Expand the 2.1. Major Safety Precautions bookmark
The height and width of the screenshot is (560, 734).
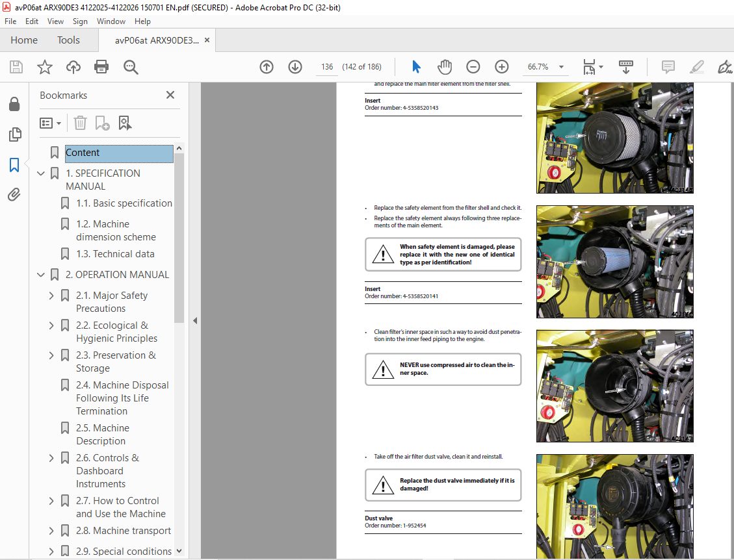tap(51, 296)
